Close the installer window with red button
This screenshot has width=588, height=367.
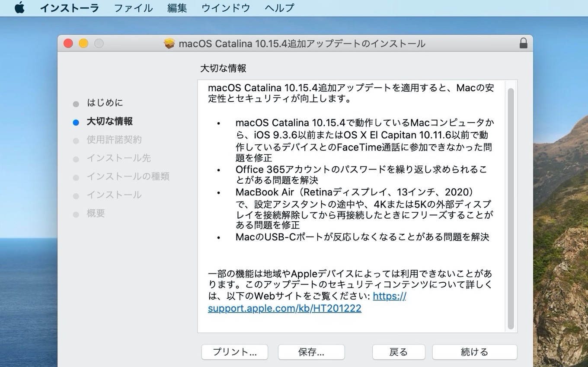click(68, 44)
